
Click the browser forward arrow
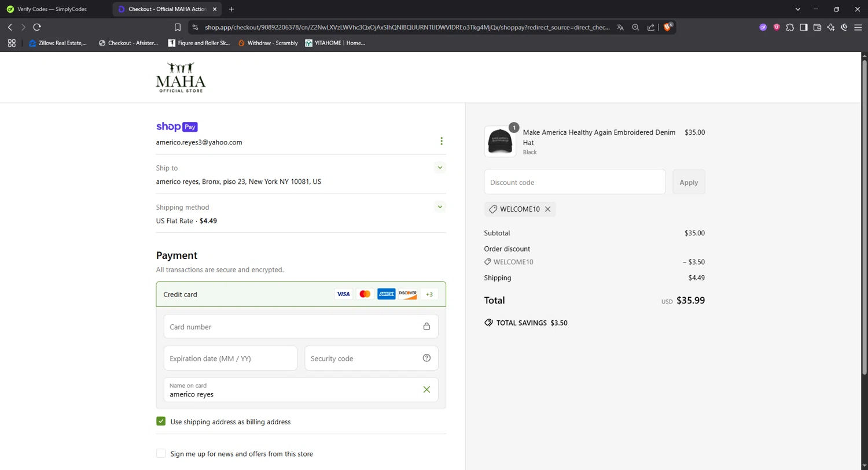point(23,27)
